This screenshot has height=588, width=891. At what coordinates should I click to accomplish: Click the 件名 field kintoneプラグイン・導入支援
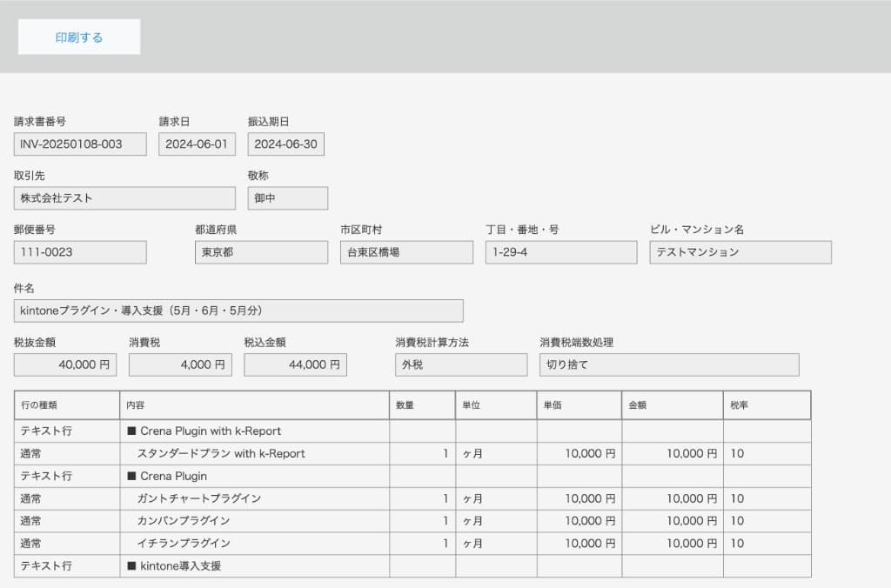click(238, 311)
